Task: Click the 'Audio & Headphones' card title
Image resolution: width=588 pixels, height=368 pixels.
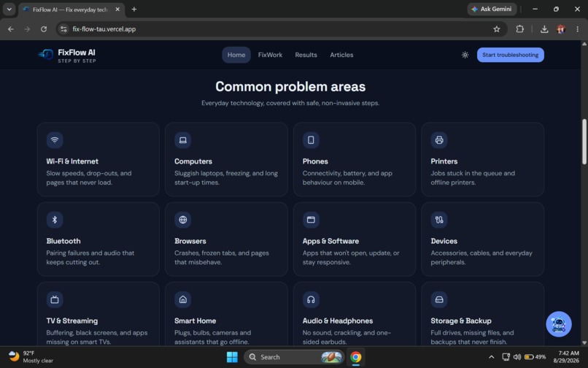Action: (x=338, y=321)
